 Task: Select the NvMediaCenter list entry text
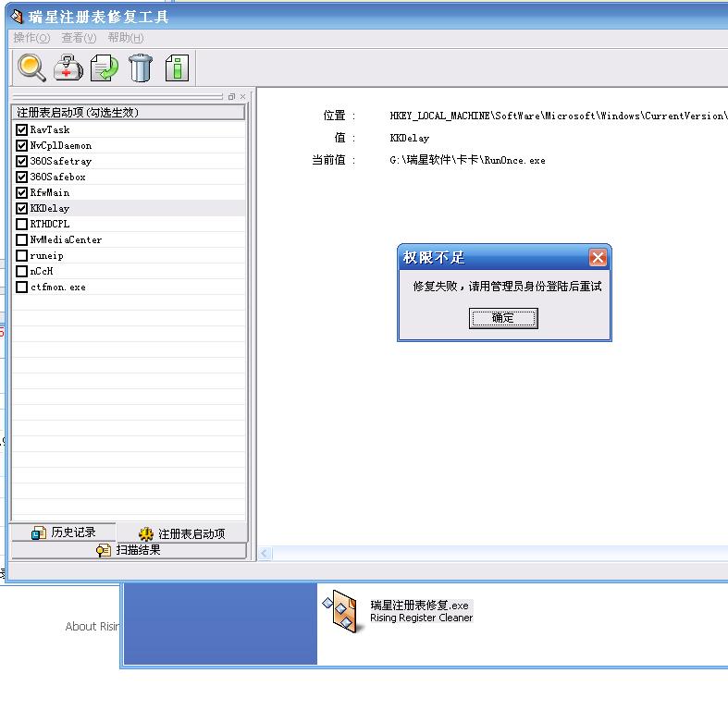66,240
